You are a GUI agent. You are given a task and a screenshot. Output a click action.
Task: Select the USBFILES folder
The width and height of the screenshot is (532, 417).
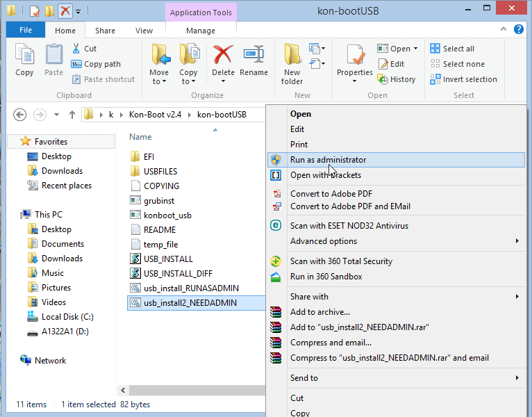tap(153, 171)
